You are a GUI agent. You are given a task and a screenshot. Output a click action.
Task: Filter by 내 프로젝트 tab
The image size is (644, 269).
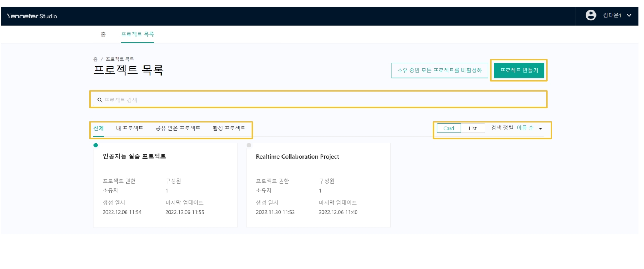pos(130,128)
